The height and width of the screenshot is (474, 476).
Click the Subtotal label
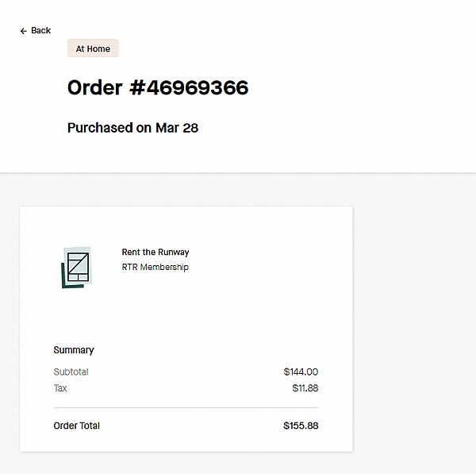pos(71,372)
